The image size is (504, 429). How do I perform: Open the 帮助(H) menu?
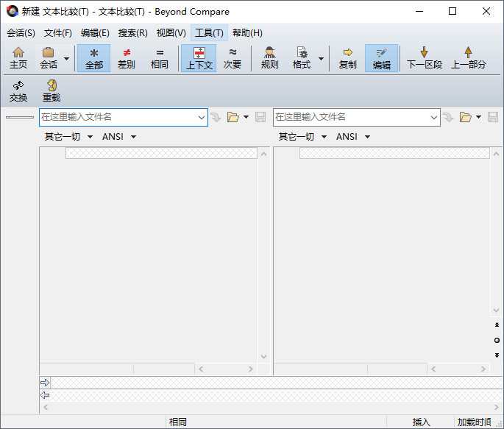coord(247,33)
